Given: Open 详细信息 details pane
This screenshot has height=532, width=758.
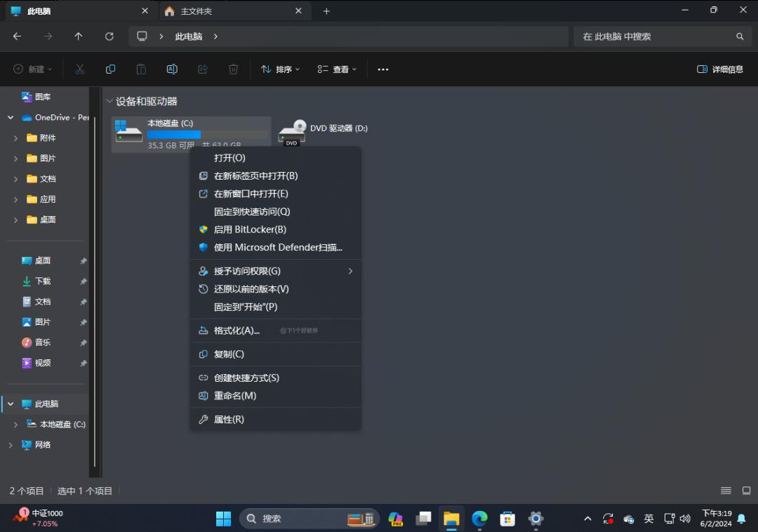Looking at the screenshot, I should (x=719, y=69).
